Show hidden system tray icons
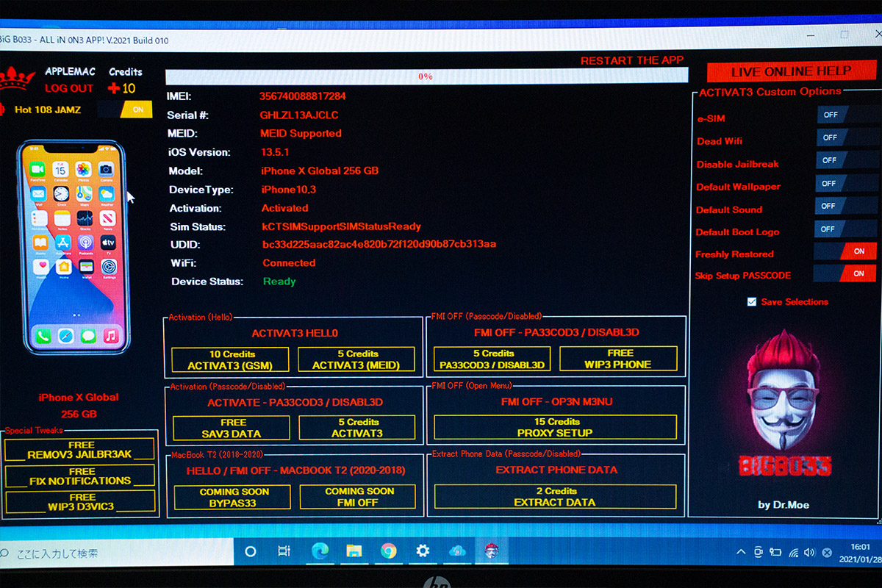 tap(741, 552)
